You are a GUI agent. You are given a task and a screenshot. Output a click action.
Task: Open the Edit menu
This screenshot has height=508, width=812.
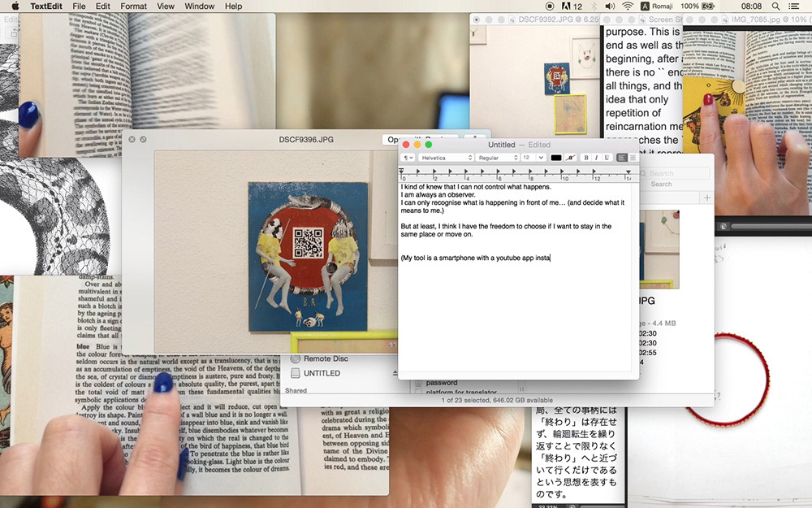(x=102, y=7)
